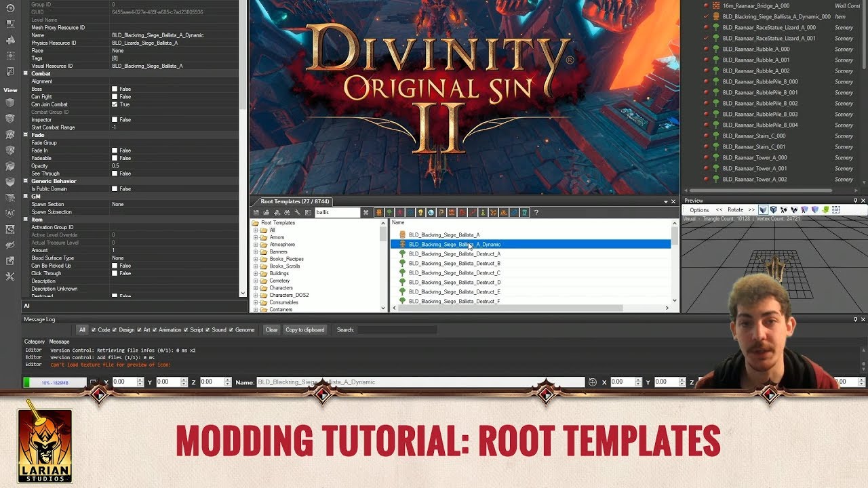The height and width of the screenshot is (488, 868).
Task: Toggle the green tree scenery filter icon
Action: pyautogui.click(x=389, y=213)
